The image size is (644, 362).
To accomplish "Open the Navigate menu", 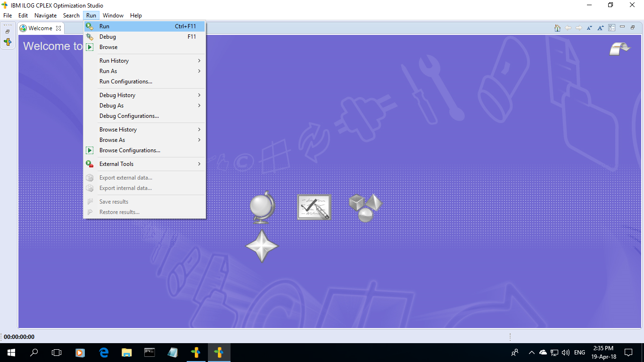I will [x=45, y=15].
